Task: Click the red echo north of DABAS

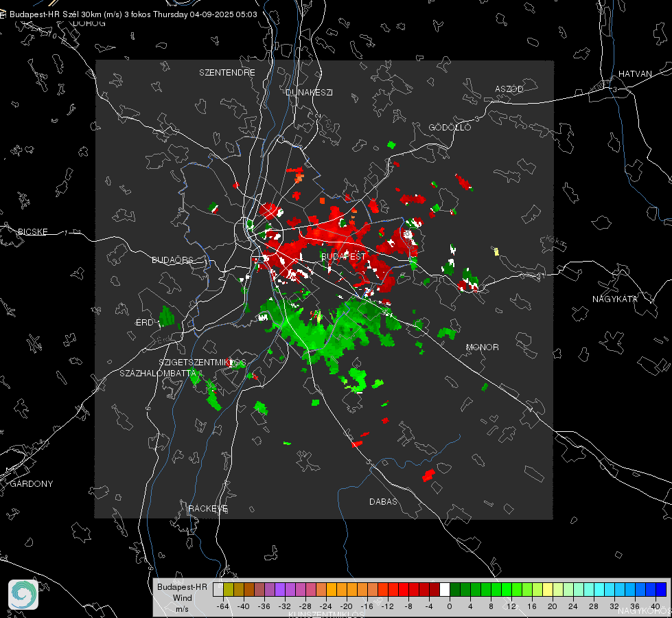Action: pos(428,475)
